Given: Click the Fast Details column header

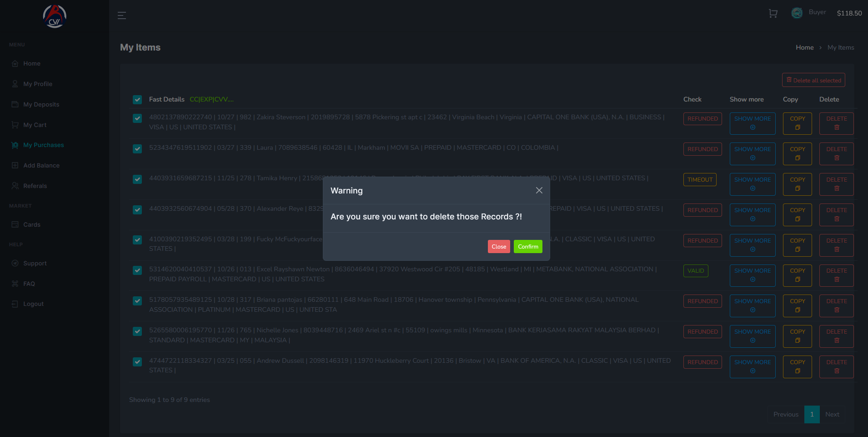Looking at the screenshot, I should coord(167,99).
